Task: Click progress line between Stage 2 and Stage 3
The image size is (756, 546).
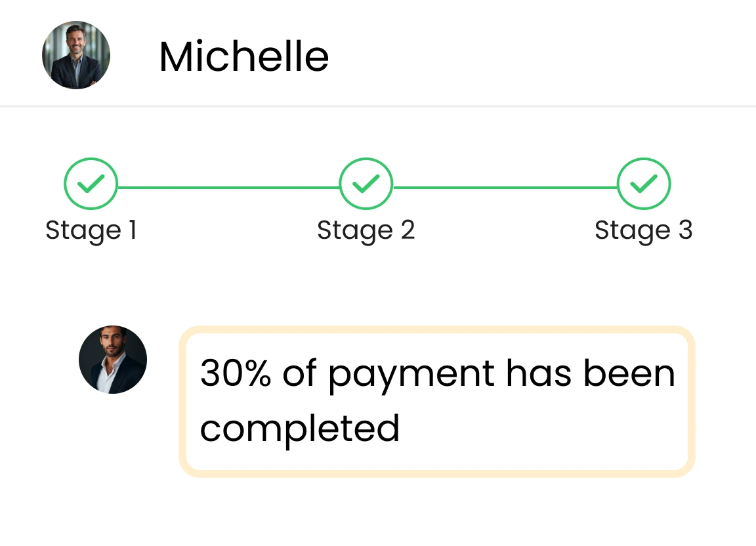Action: click(505, 188)
